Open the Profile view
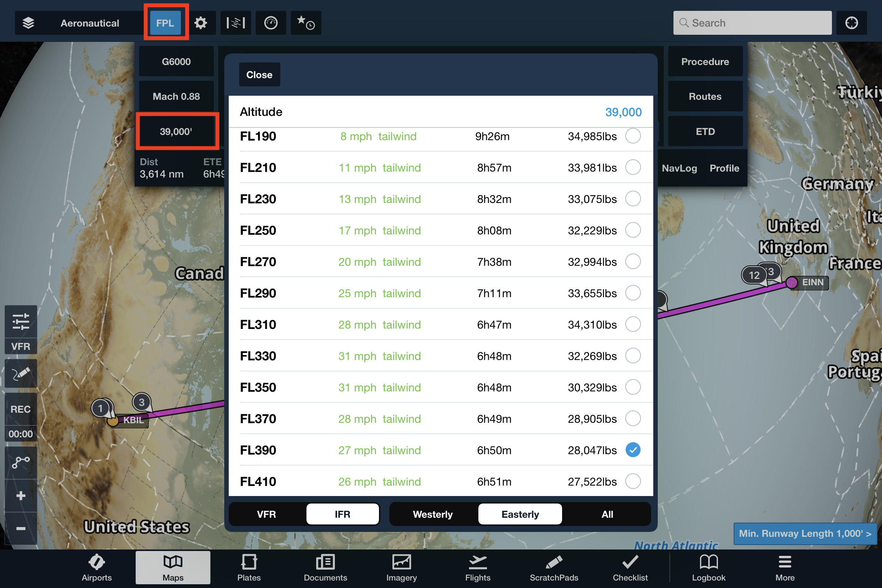 pyautogui.click(x=724, y=168)
